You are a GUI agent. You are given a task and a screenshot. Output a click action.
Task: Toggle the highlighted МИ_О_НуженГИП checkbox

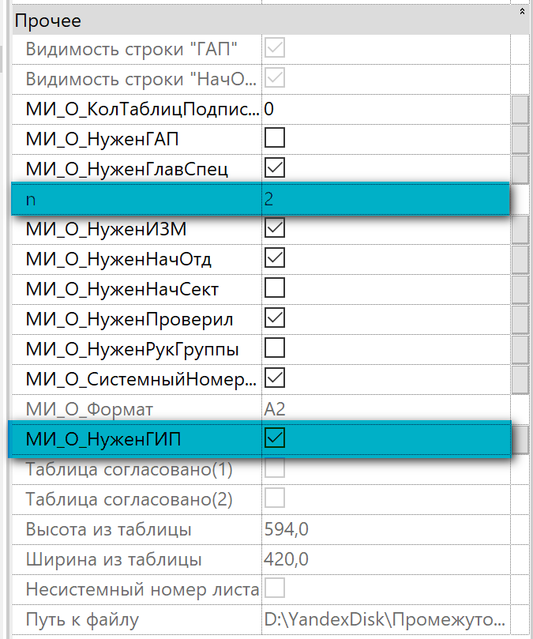coord(275,438)
